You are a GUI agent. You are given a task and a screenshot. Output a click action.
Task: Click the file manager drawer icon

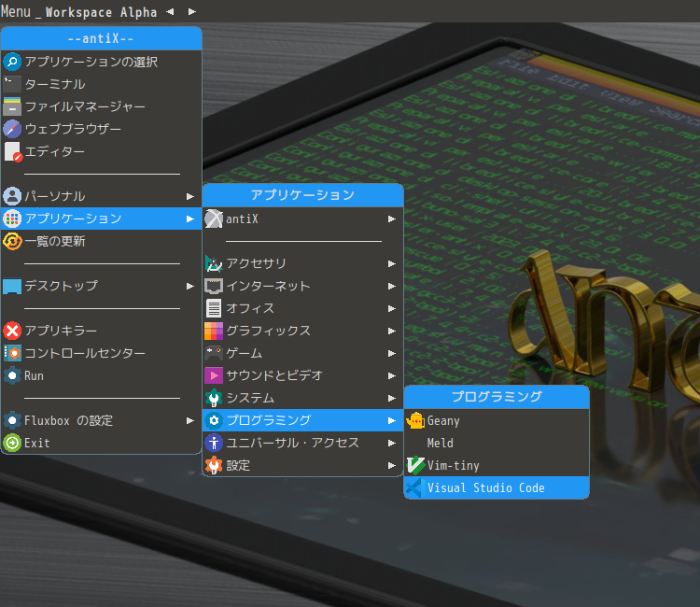[12, 106]
